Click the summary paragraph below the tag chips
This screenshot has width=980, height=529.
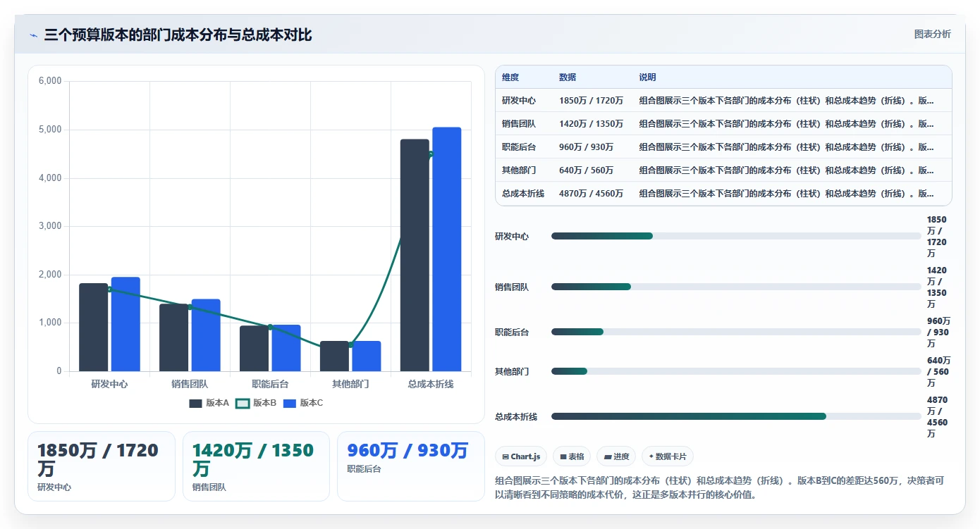click(x=720, y=487)
